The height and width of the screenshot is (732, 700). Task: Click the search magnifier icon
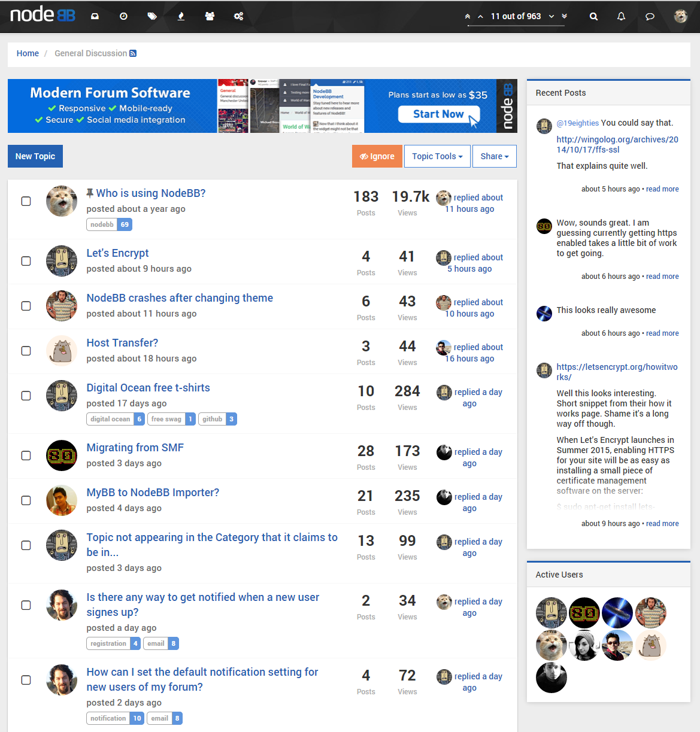coord(593,17)
